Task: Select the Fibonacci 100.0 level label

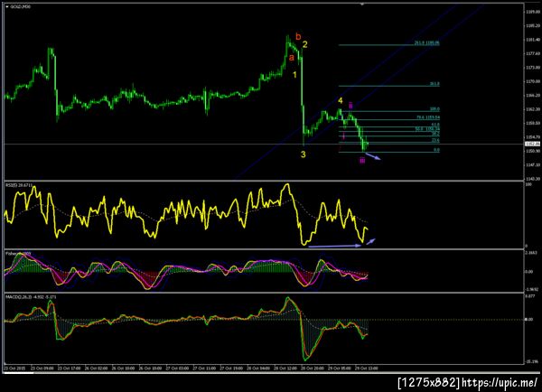Action: (435, 109)
